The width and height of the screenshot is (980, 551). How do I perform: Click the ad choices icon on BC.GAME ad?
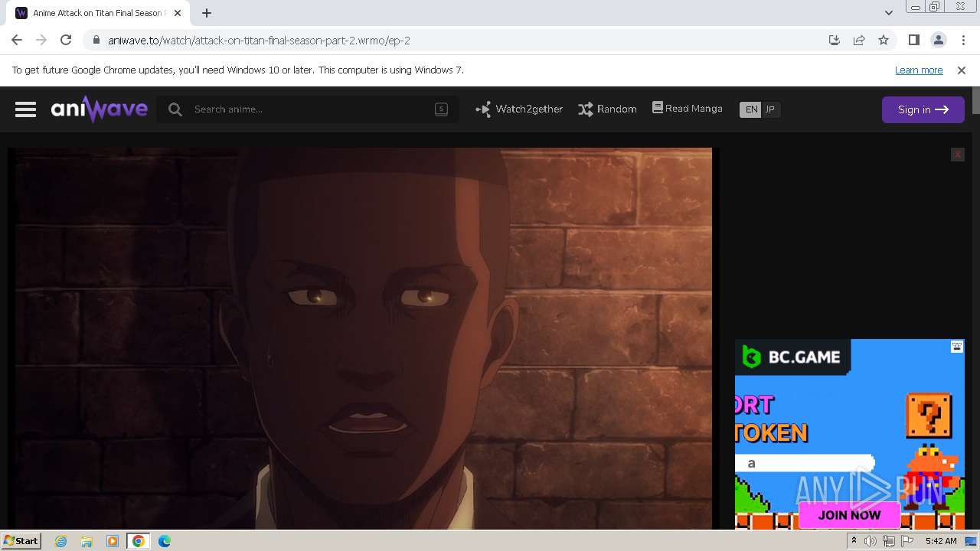tap(957, 347)
